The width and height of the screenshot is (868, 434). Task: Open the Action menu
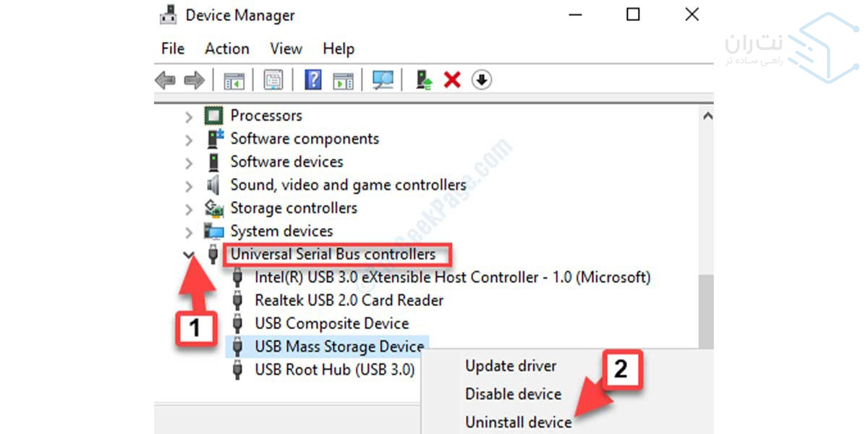click(226, 48)
